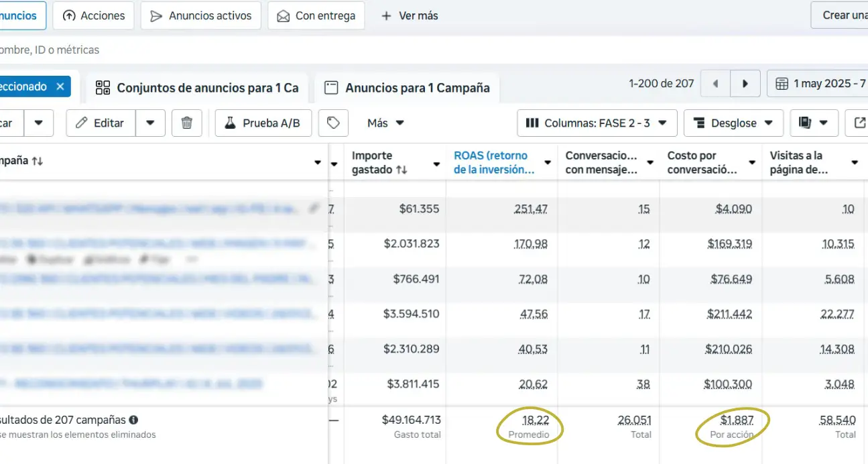Click the Prueba A/B button
The height and width of the screenshot is (464, 868).
click(x=263, y=123)
